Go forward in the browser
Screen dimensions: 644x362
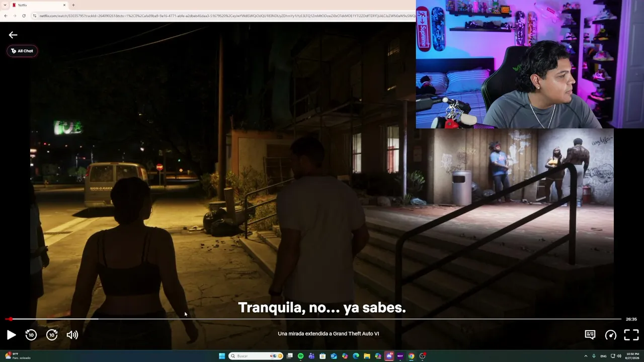coord(15,16)
